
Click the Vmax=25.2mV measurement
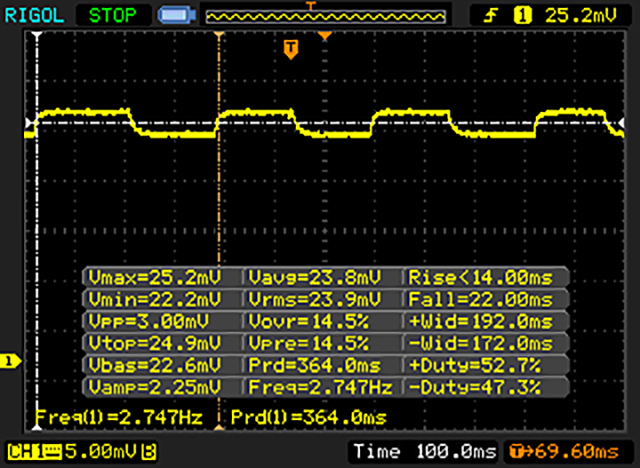coord(155,277)
